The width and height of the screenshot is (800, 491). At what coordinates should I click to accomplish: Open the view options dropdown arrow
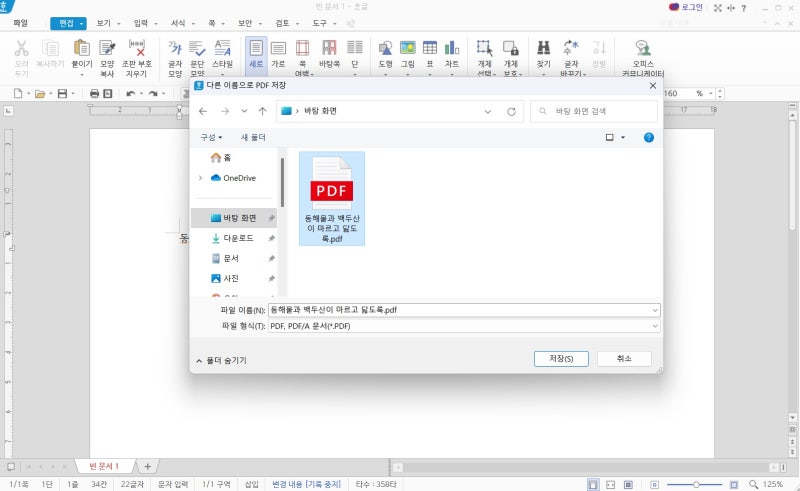pos(623,137)
